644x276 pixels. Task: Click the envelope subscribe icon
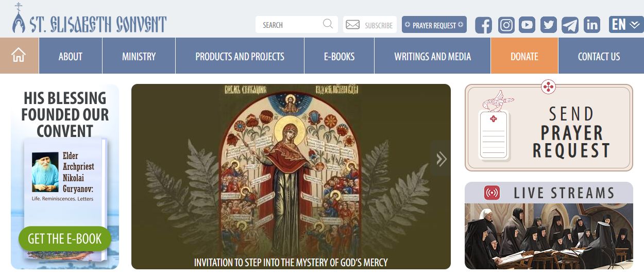(353, 25)
